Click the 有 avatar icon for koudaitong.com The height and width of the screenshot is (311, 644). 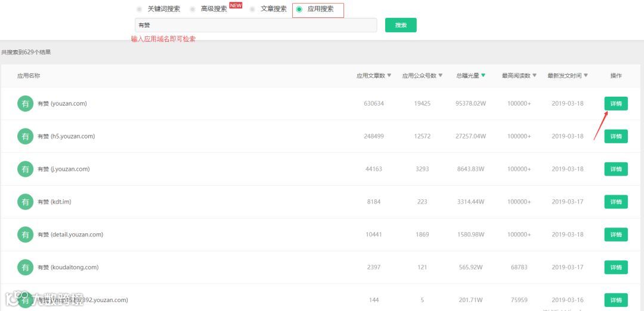pyautogui.click(x=26, y=267)
